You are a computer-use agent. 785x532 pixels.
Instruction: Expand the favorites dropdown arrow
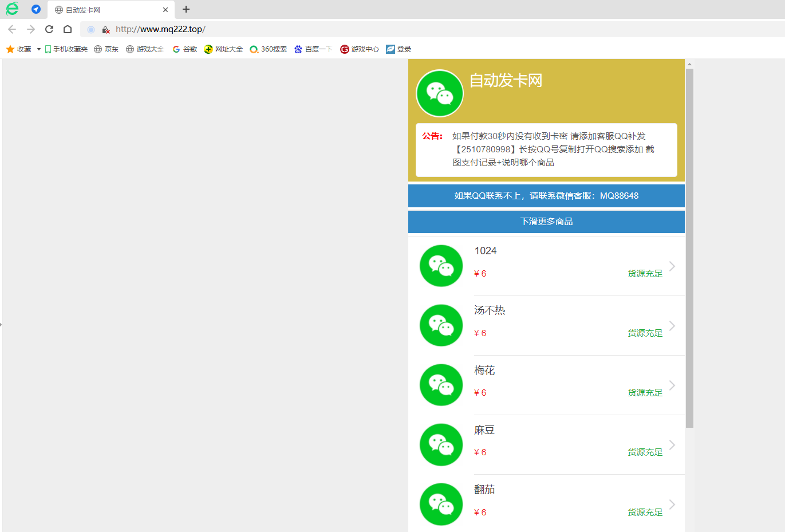pyautogui.click(x=39, y=49)
